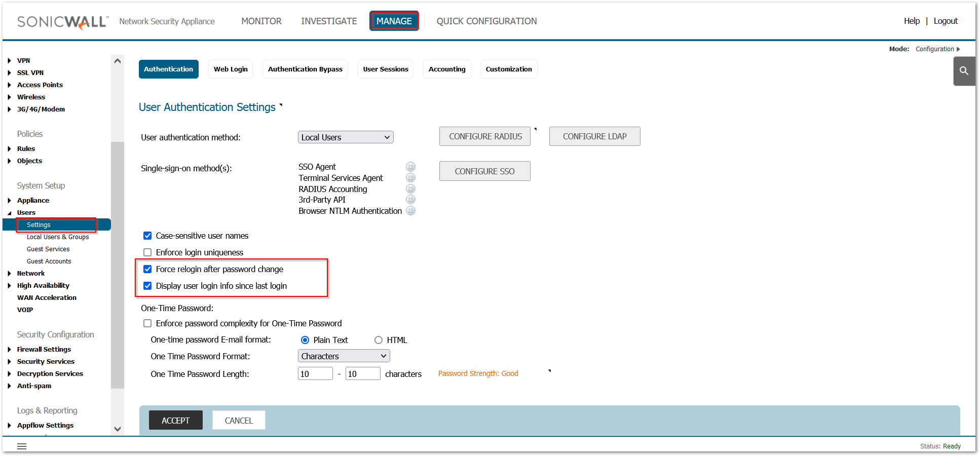The image size is (980, 456).
Task: Change Mode via Configuration link
Action: [x=937, y=49]
